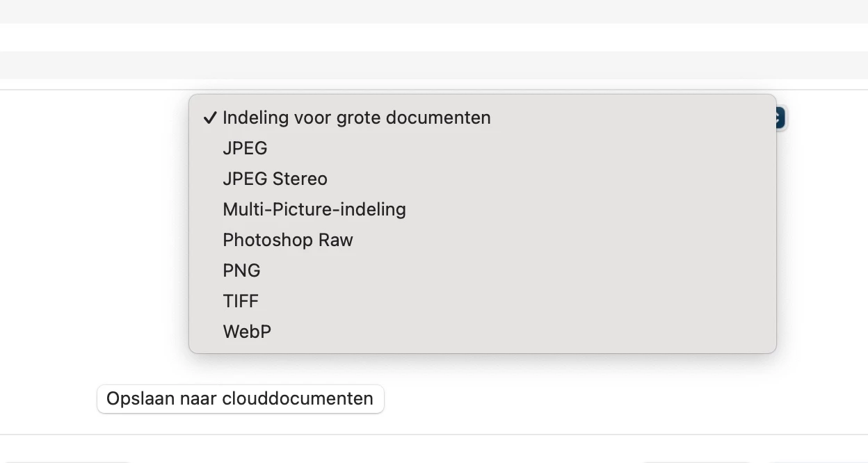
Task: Select PNG in the format dropdown
Action: pyautogui.click(x=241, y=271)
